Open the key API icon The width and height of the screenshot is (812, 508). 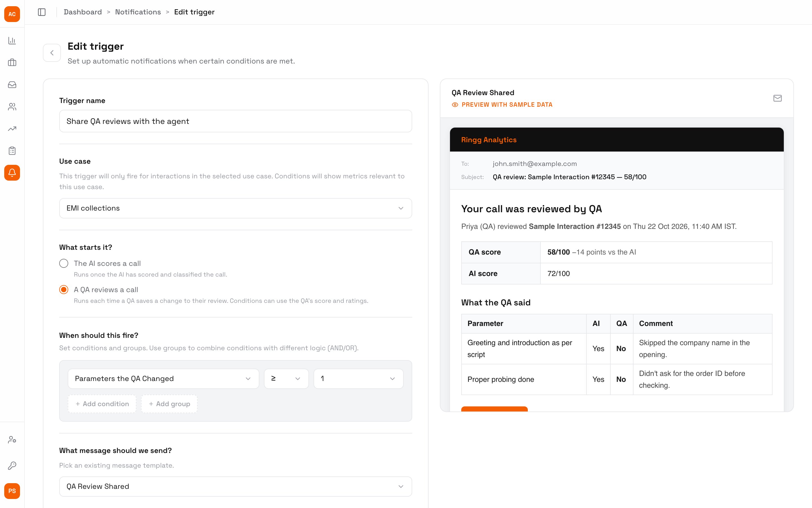tap(12, 465)
